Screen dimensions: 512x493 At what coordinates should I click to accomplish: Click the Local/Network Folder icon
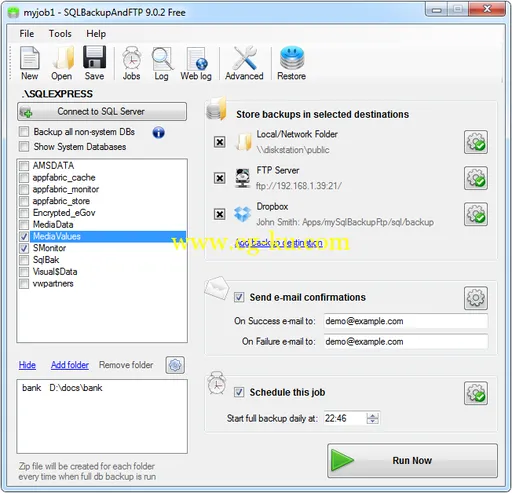click(x=244, y=142)
